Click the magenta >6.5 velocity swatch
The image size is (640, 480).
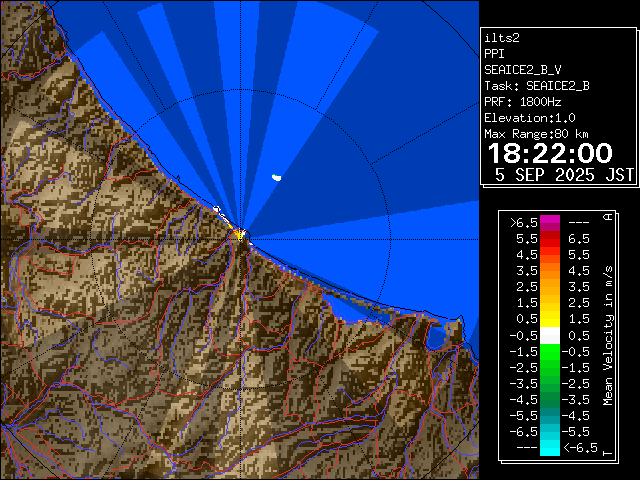549,223
